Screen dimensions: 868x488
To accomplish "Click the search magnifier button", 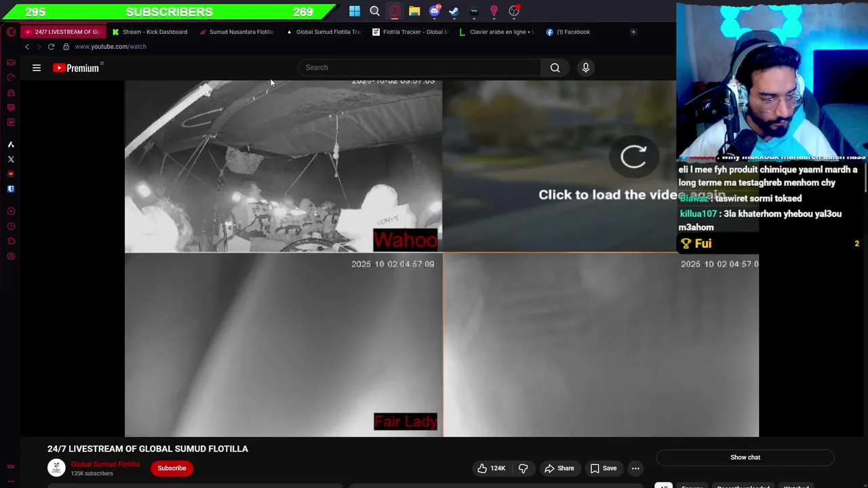I will coord(555,68).
